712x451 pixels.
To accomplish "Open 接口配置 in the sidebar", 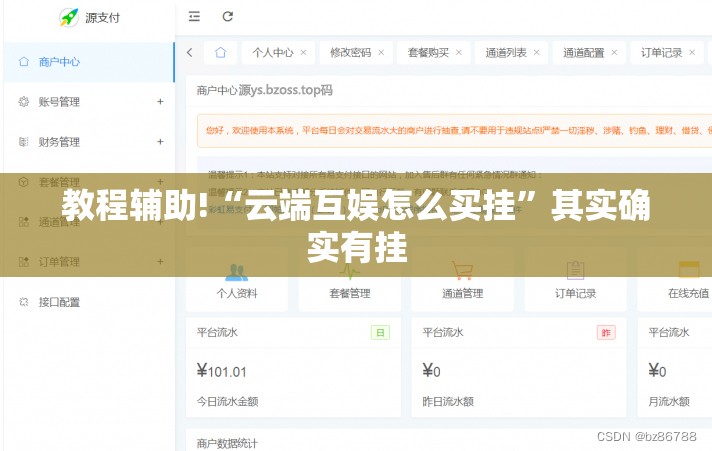I will [x=89, y=302].
